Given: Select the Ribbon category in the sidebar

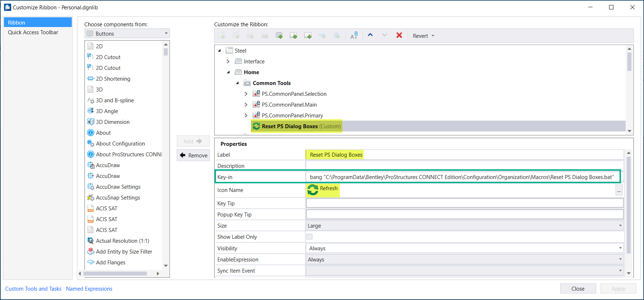Looking at the screenshot, I should pos(38,22).
